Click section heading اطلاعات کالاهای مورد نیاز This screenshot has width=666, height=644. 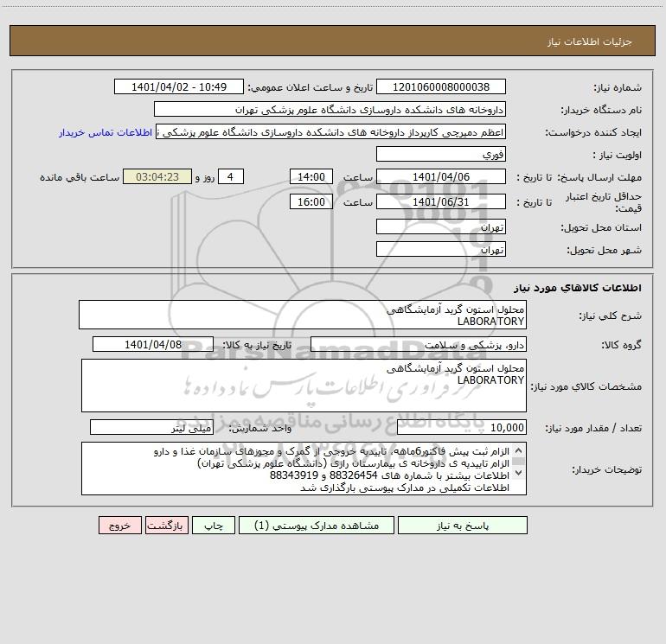pos(578,287)
